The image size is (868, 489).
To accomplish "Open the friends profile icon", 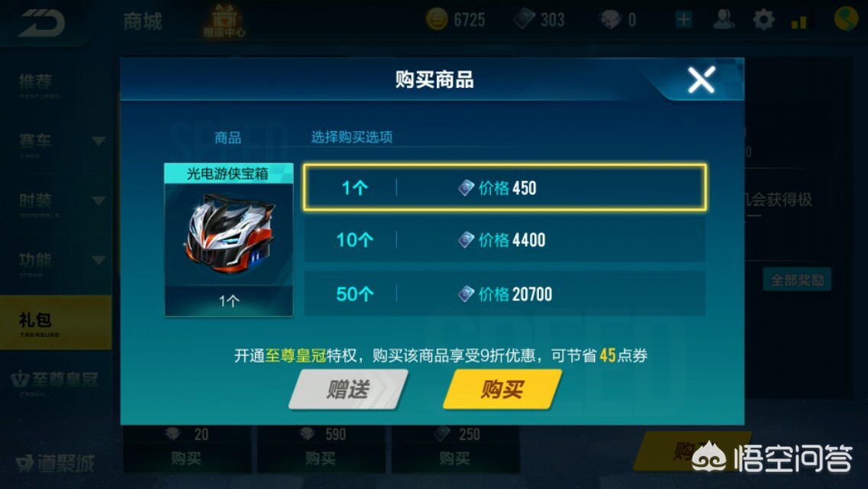I will [x=724, y=20].
